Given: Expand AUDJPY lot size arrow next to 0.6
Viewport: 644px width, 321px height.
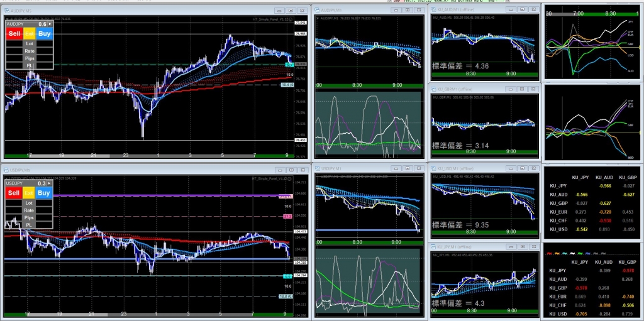Looking at the screenshot, I should point(50,24).
